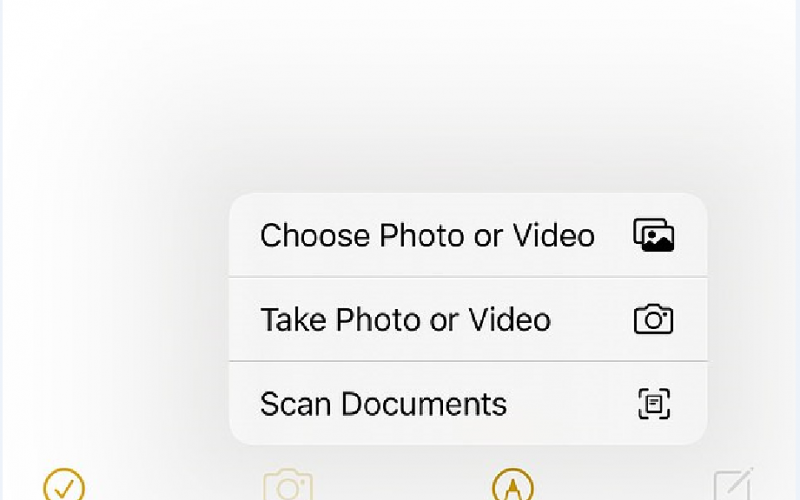Tap the checklist circle toolbar icon

point(64,486)
